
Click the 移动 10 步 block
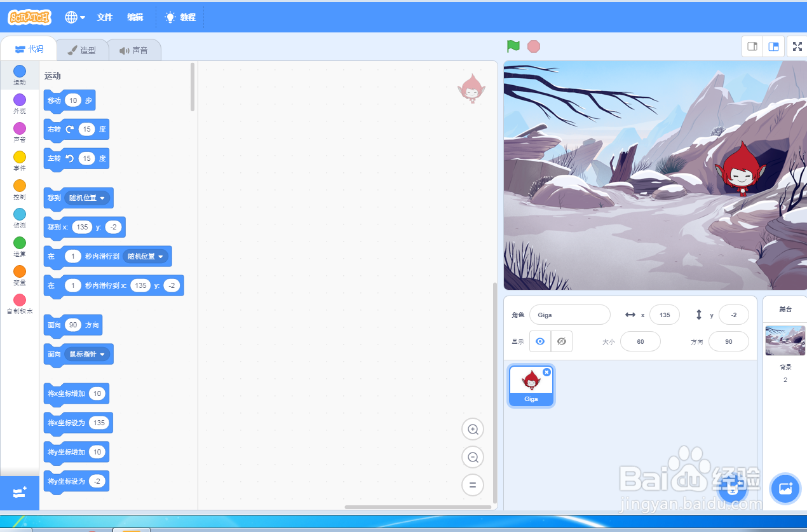pos(69,100)
